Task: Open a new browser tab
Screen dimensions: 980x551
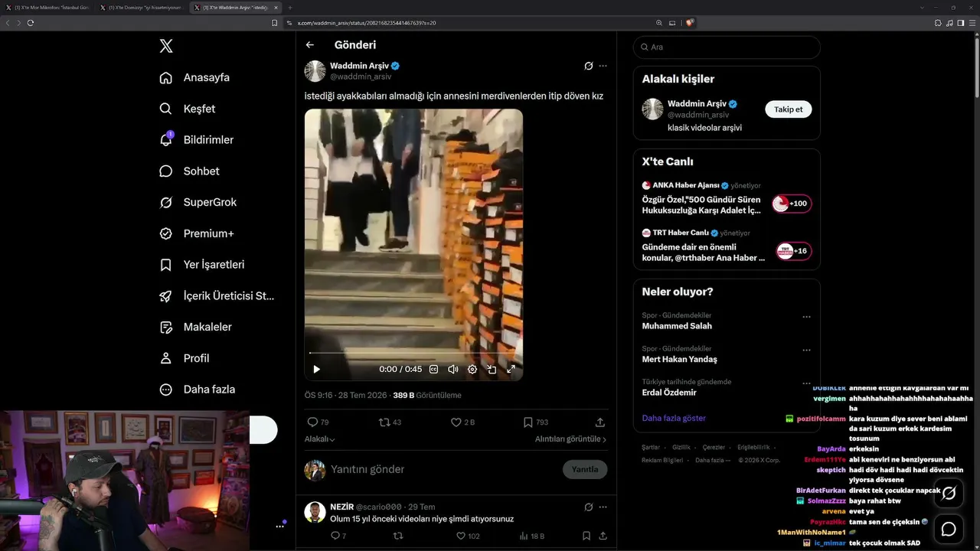Action: 290,8
